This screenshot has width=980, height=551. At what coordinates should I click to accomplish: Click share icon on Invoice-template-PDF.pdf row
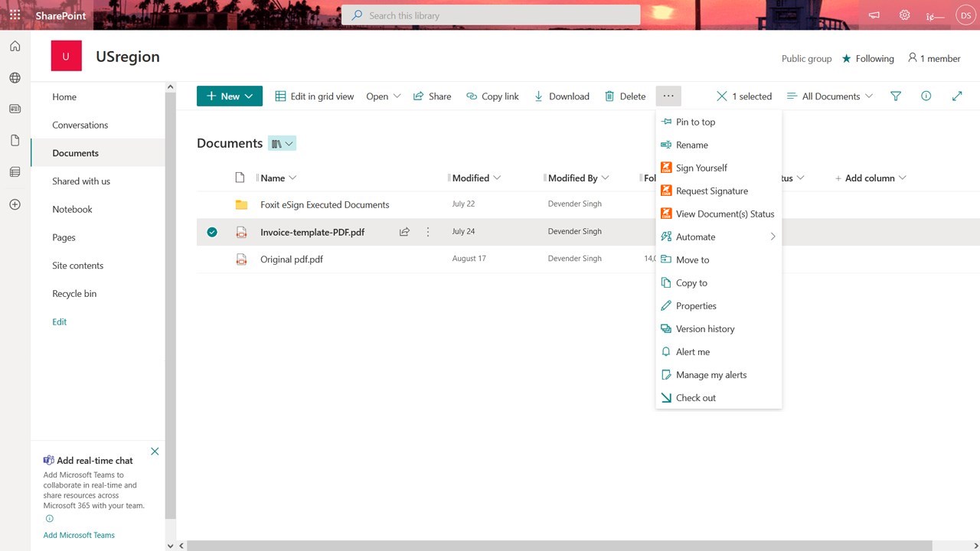pyautogui.click(x=404, y=232)
